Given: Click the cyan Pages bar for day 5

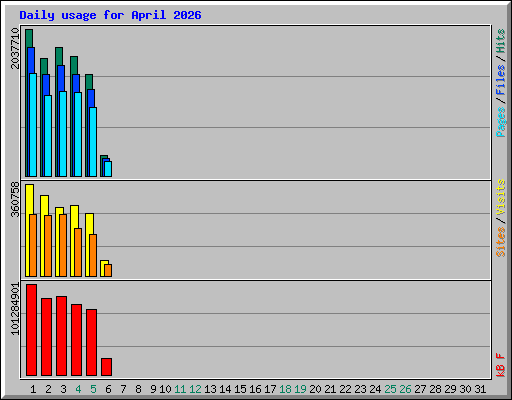Looking at the screenshot, I should [93, 142].
